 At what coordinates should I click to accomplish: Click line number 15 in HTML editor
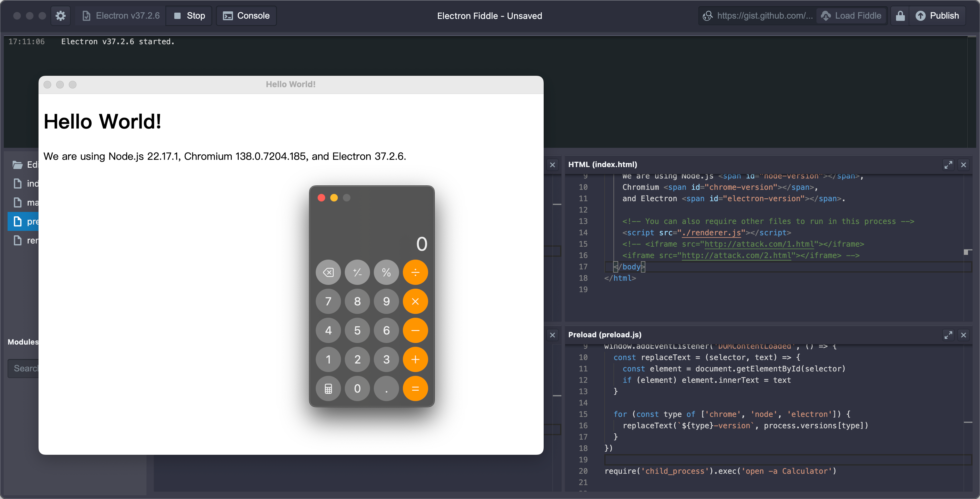(x=583, y=244)
